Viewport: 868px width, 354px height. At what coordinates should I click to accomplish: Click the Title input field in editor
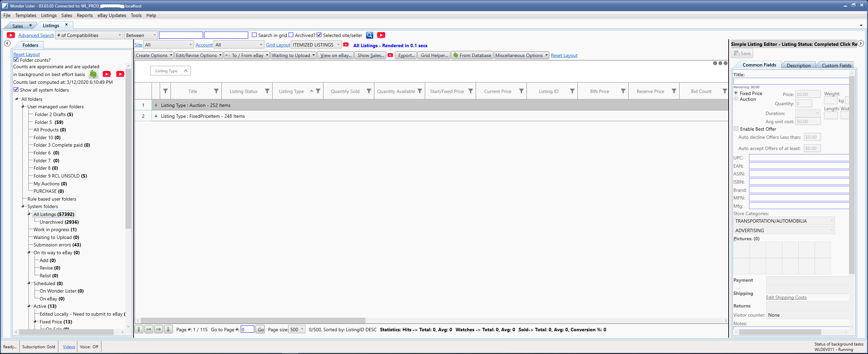[x=791, y=81]
